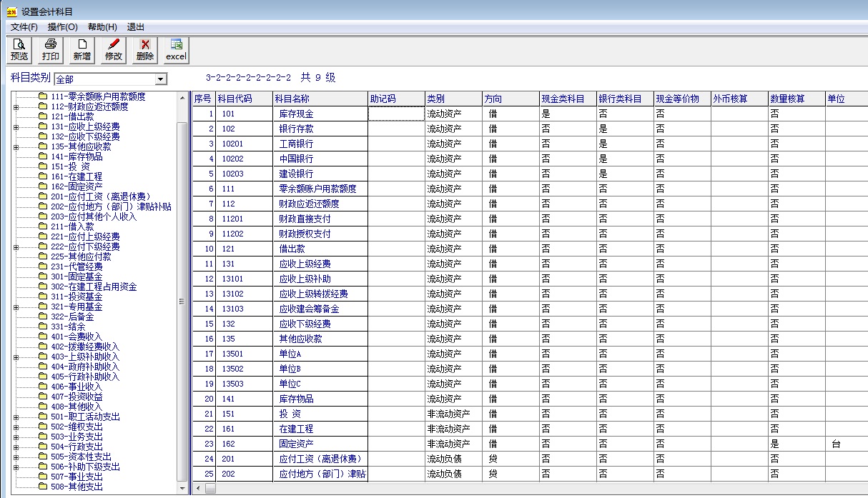Expand tree node 506-补助下级支出
Viewport: 868px width, 498px height.
point(16,467)
